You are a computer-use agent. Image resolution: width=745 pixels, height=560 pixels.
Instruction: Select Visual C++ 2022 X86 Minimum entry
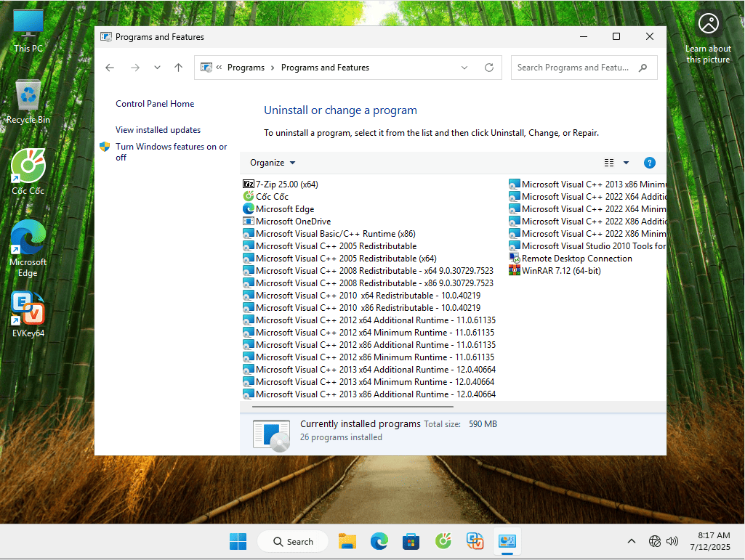point(587,233)
